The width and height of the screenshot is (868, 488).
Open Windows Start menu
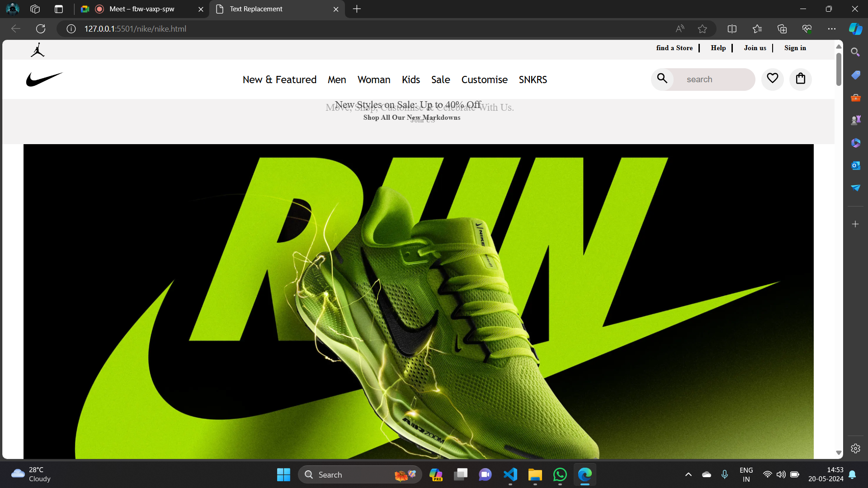pos(283,474)
